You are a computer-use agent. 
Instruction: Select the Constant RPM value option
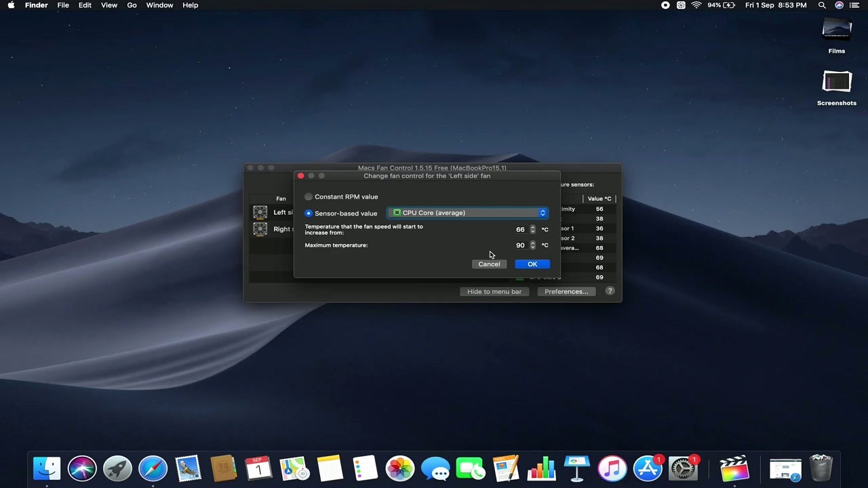[309, 197]
